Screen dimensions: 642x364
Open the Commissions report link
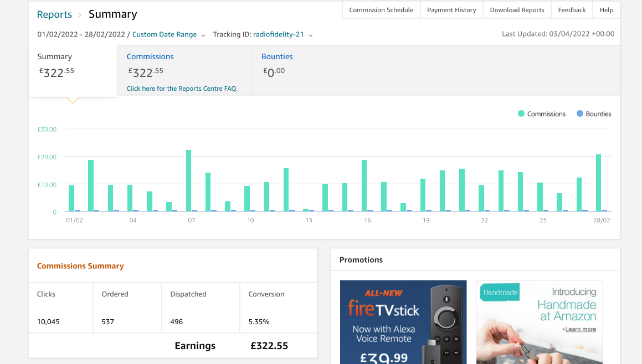(150, 56)
